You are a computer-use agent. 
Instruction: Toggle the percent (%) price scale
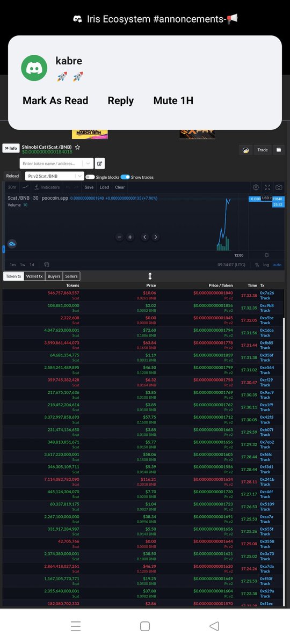pyautogui.click(x=257, y=265)
